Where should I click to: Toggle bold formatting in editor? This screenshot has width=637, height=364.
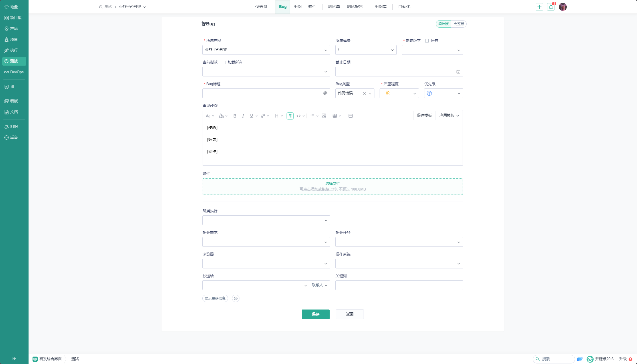pyautogui.click(x=235, y=116)
